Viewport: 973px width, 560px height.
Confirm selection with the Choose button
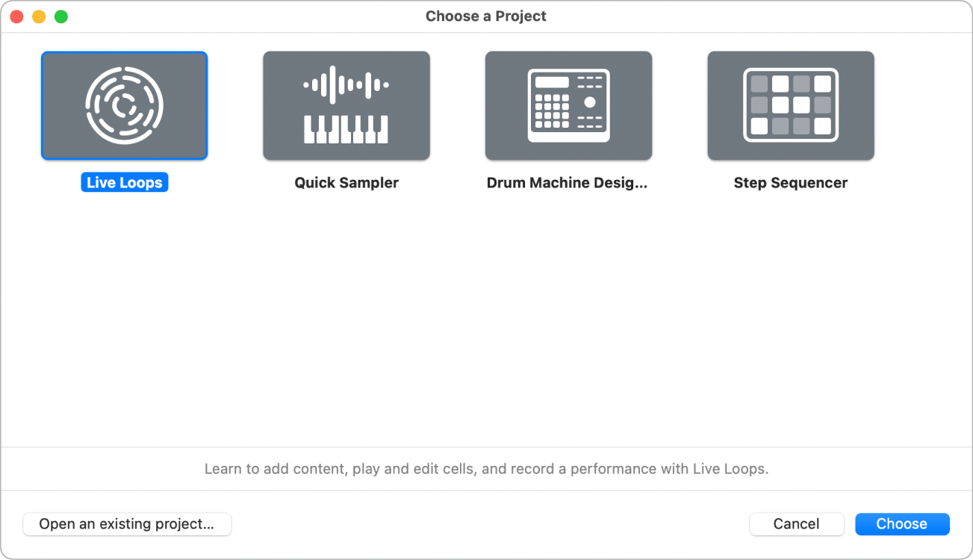click(x=901, y=524)
